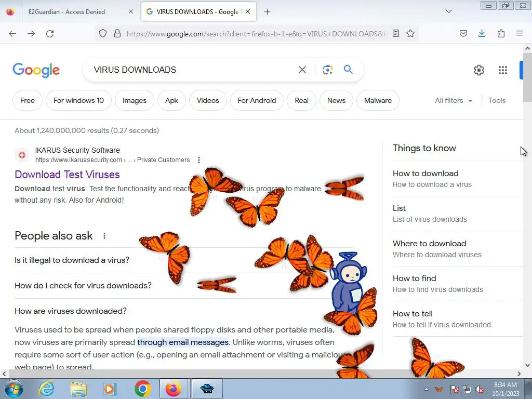Switch to Videos results

point(208,100)
